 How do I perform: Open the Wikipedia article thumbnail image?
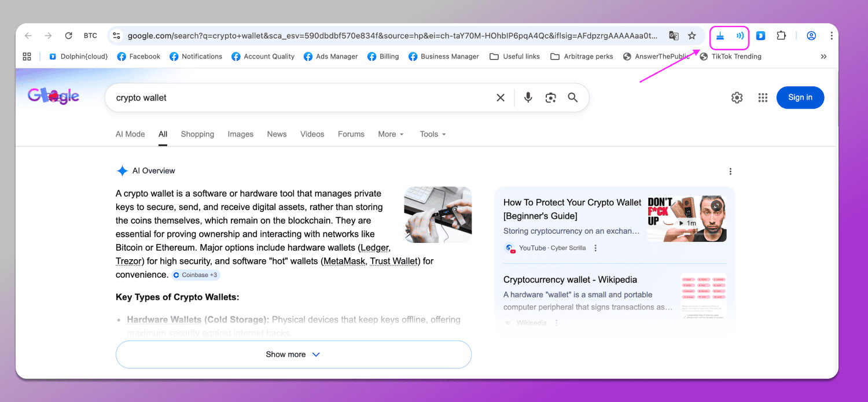click(703, 296)
